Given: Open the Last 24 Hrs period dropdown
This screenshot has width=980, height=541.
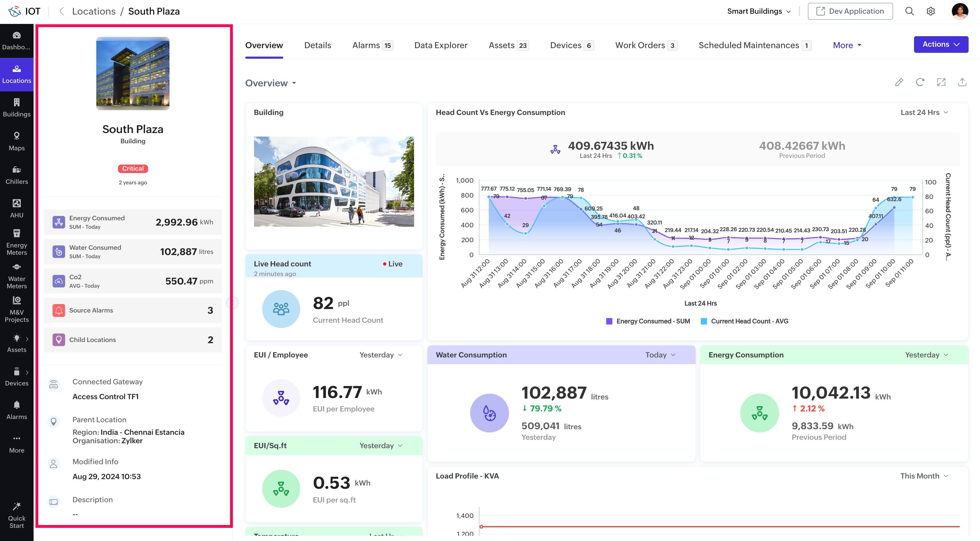Looking at the screenshot, I should (924, 113).
